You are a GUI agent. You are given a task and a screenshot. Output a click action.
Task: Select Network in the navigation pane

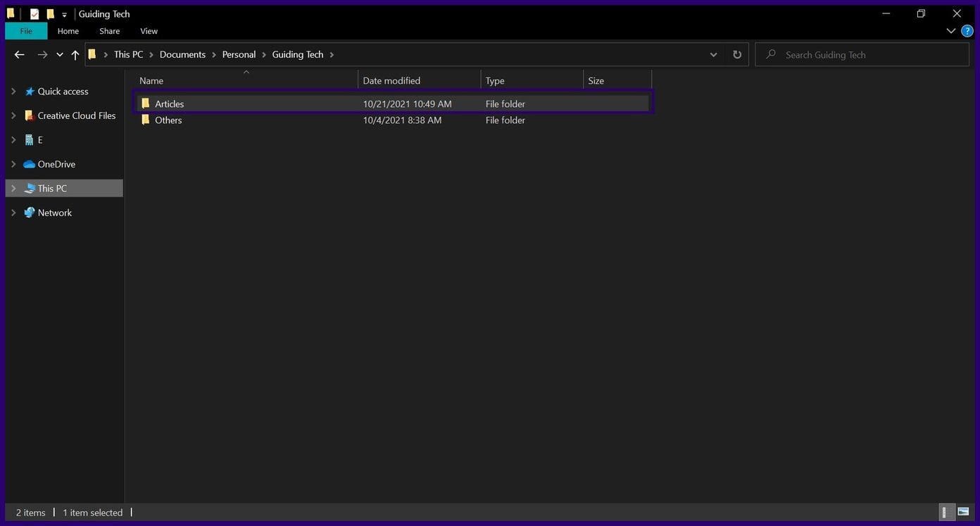coord(55,213)
